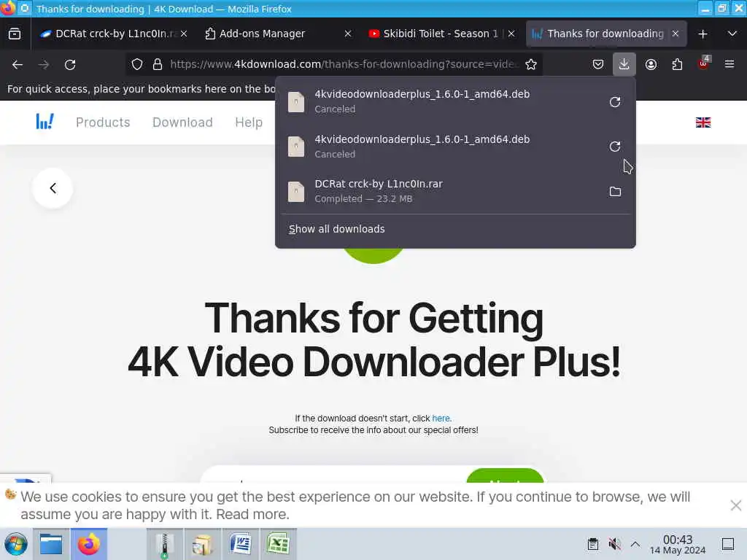Image resolution: width=747 pixels, height=560 pixels.
Task: Open archive manager taskbar icon
Action: [164, 544]
